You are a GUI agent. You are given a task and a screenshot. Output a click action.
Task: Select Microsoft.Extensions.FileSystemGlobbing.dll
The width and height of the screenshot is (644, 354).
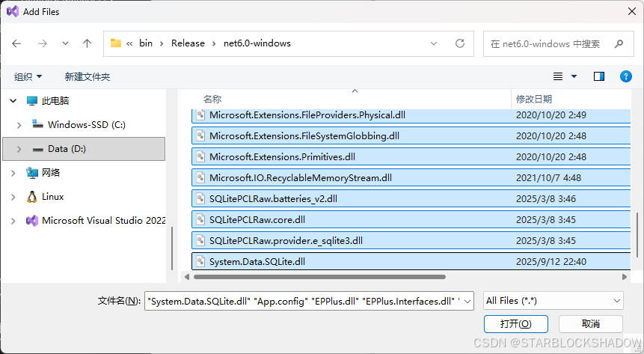tap(411, 136)
